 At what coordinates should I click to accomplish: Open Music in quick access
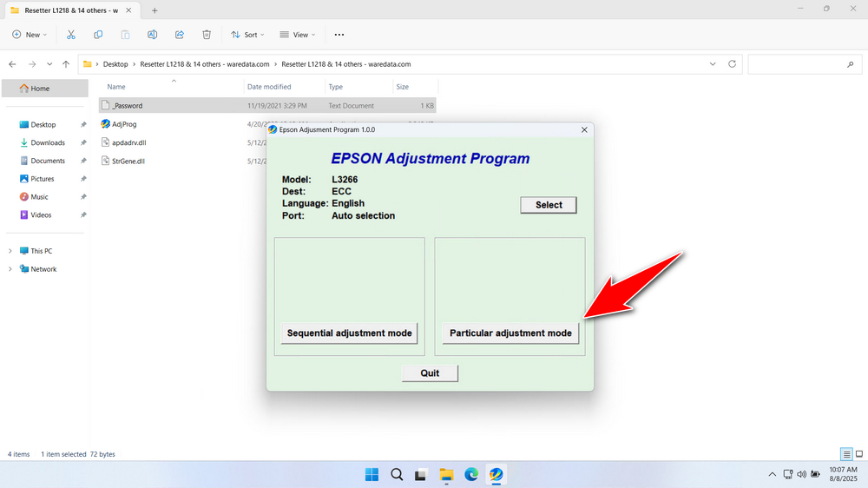[39, 196]
